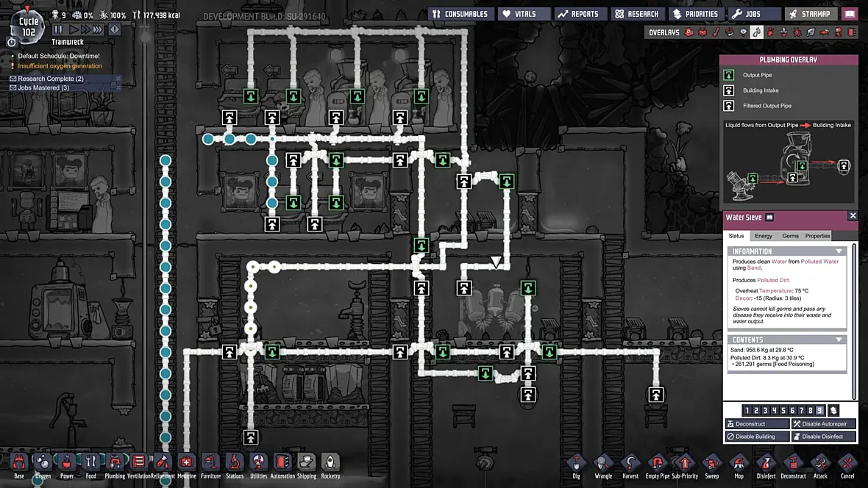Switch to the Germs tab
The height and width of the screenshot is (488, 868).
[790, 236]
